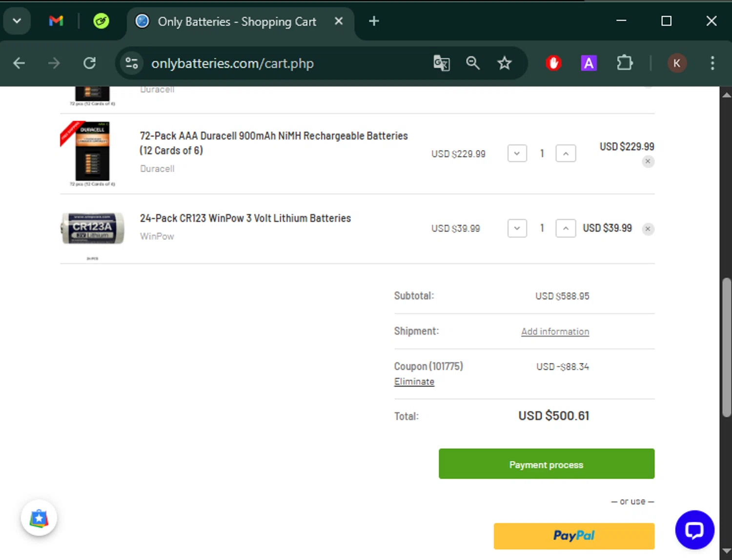Click the onlybatteries.com/cart.php address field
Viewport: 732px width, 560px height.
pyautogui.click(x=232, y=63)
